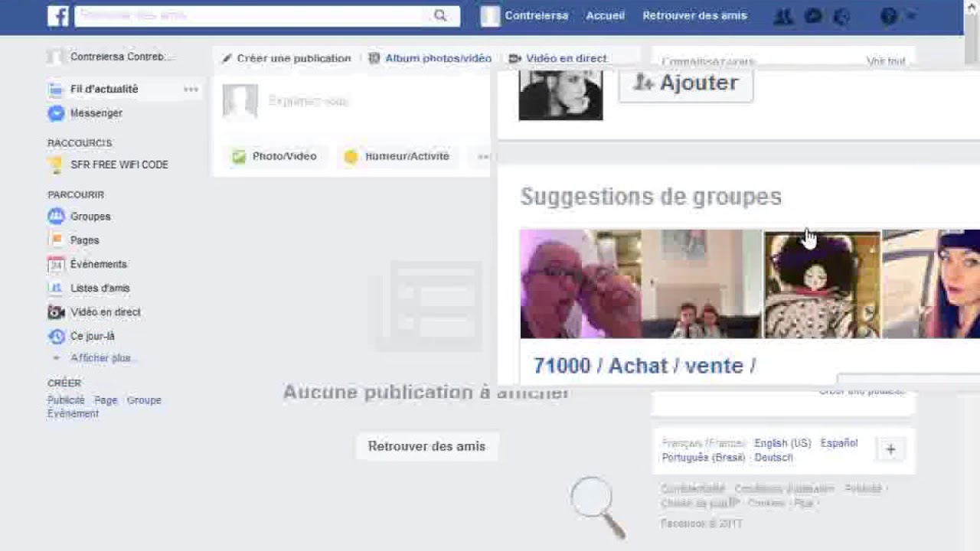
Task: Switch language to English (US)
Action: pos(782,442)
